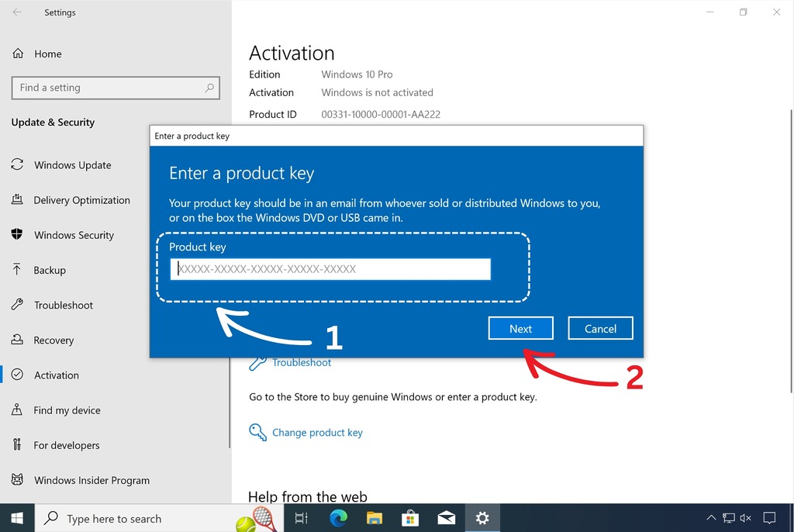Click the Windows is not activated text
Screen dimensions: 794x532
(378, 93)
